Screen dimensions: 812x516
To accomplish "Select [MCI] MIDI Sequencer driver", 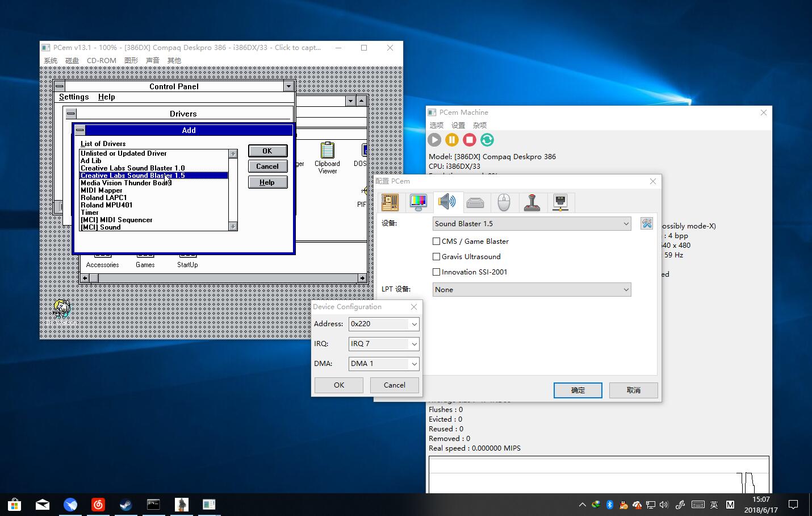I will (154, 220).
